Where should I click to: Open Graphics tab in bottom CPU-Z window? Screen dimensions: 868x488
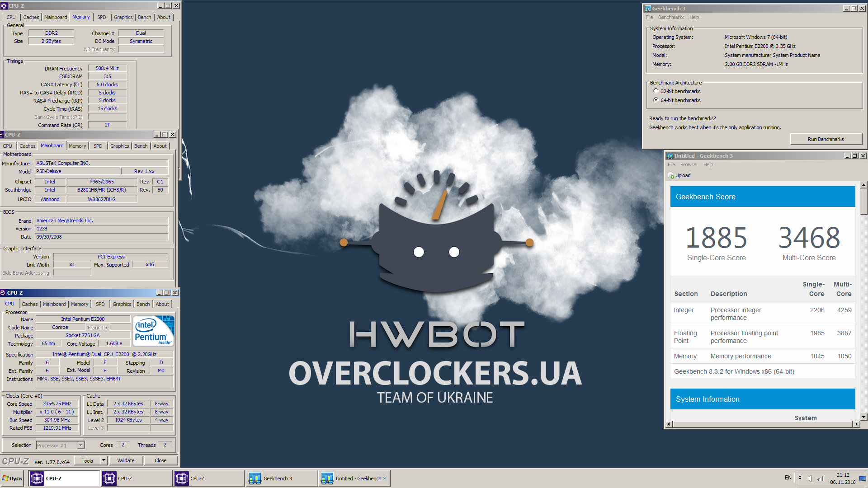[x=122, y=304]
